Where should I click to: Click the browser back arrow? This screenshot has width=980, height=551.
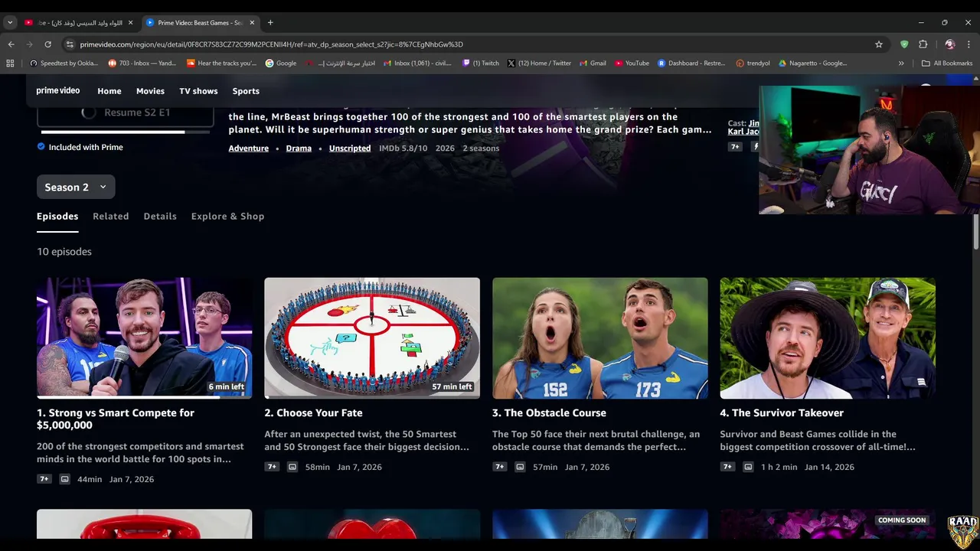[11, 44]
